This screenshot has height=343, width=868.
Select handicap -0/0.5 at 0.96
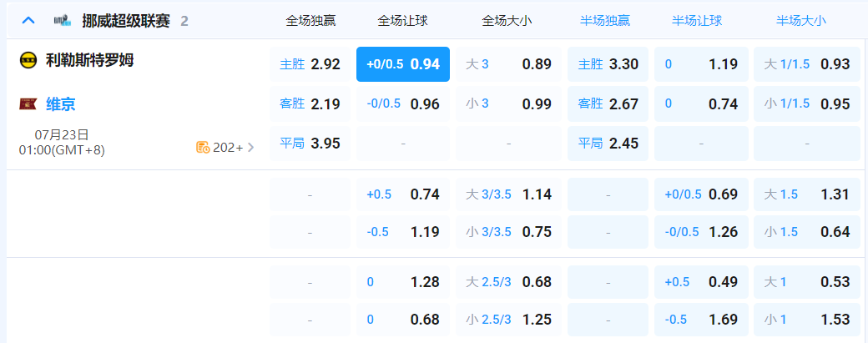(403, 103)
